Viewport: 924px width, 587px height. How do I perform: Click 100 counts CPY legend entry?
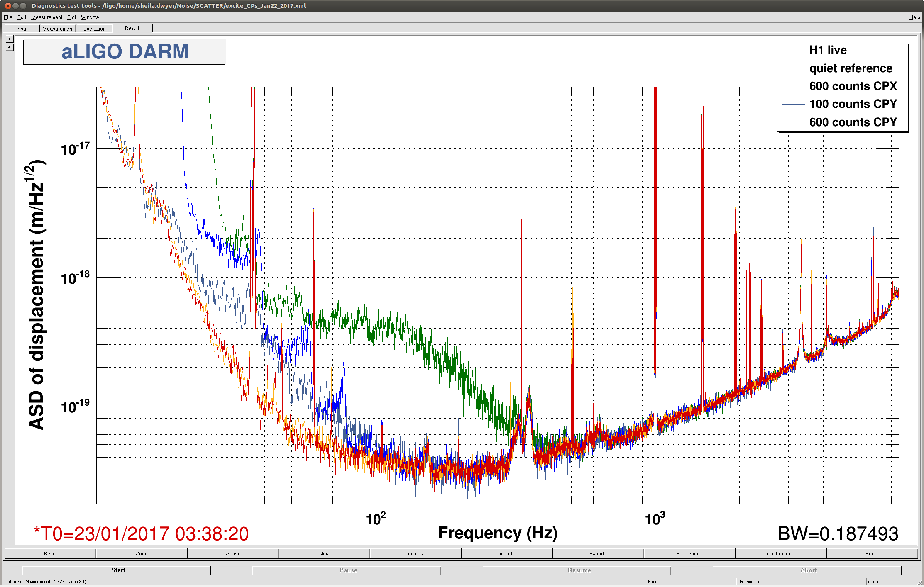pyautogui.click(x=853, y=104)
